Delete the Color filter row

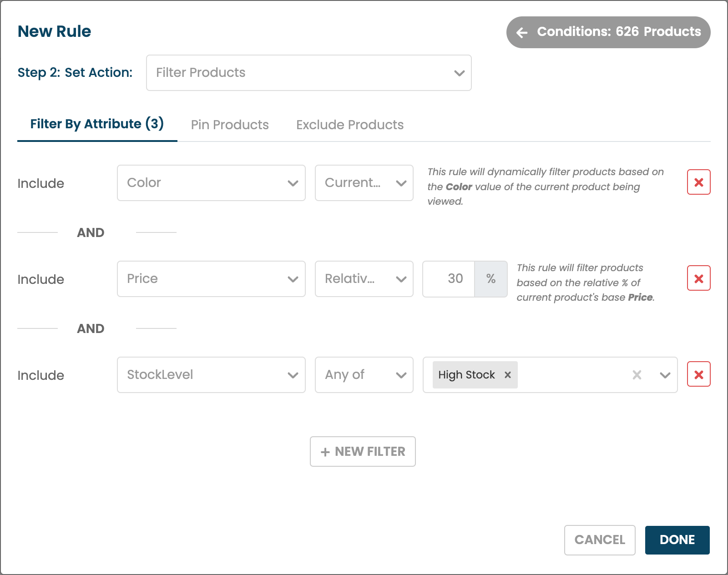tap(698, 182)
